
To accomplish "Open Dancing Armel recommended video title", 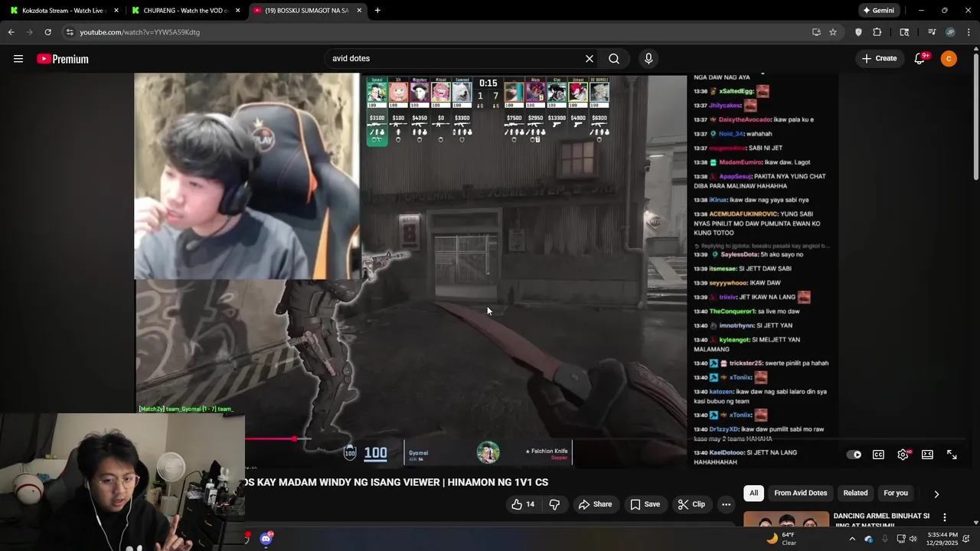I will point(881,520).
